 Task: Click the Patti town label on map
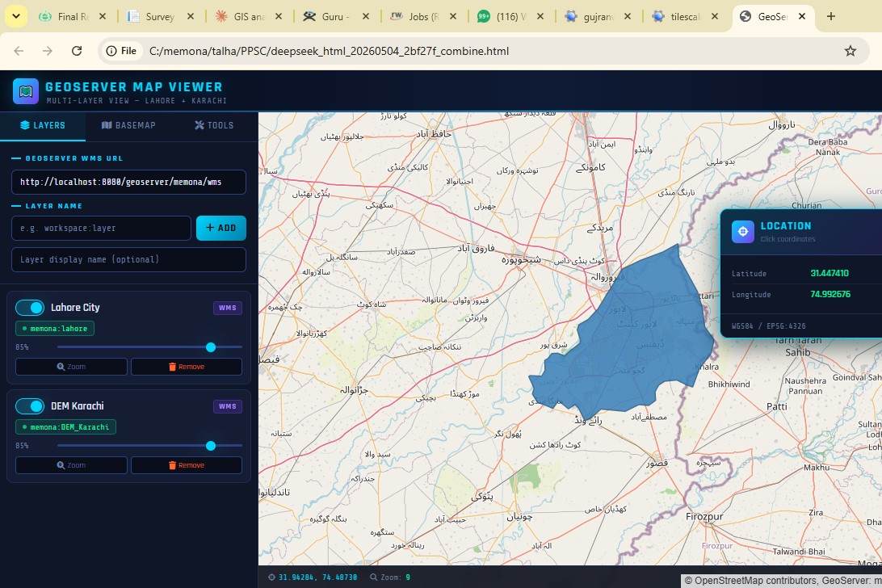coord(777,406)
